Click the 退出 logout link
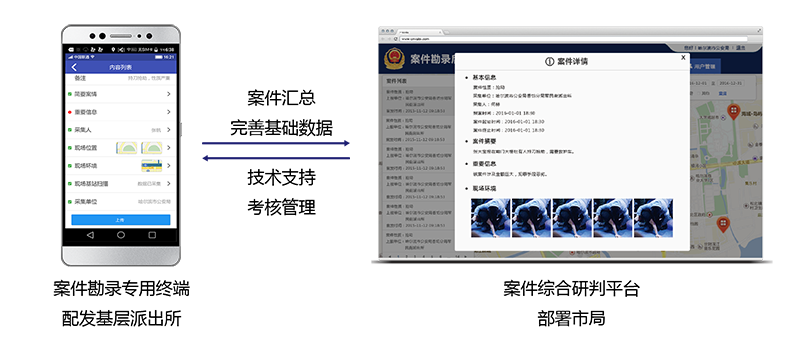 point(741,48)
